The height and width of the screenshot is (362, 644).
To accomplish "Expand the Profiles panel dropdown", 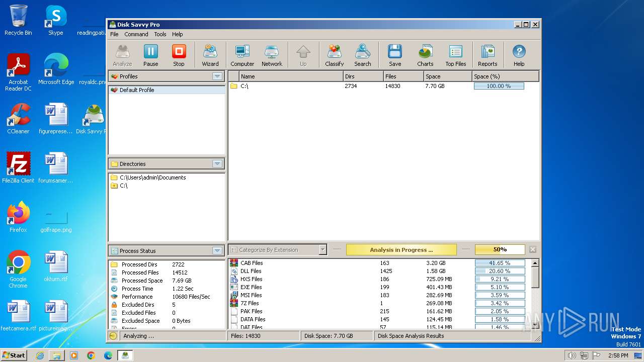I will click(x=217, y=76).
